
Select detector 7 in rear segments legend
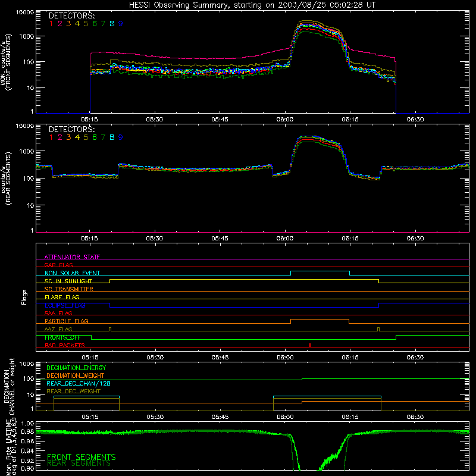103,137
